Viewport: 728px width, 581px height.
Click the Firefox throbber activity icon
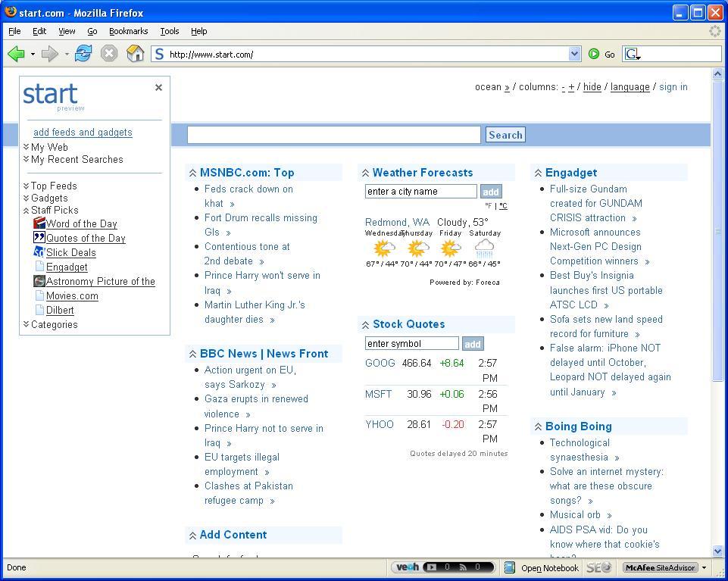(x=715, y=31)
